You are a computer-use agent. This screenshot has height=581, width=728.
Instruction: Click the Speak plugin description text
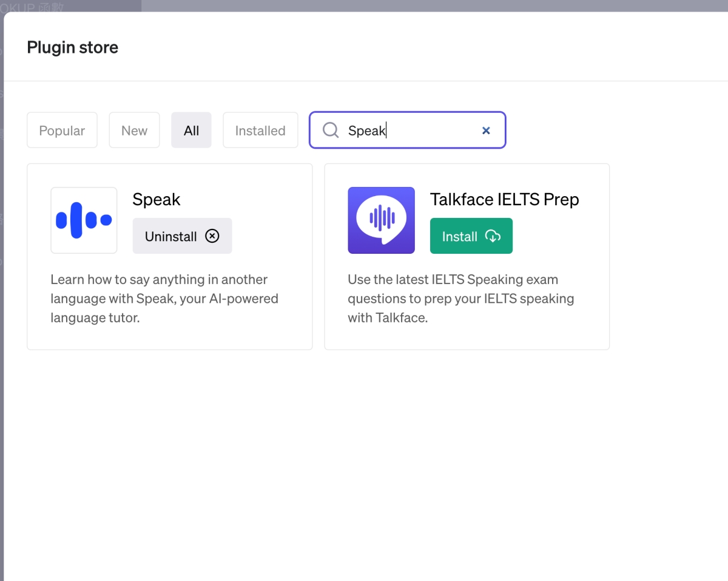(164, 299)
